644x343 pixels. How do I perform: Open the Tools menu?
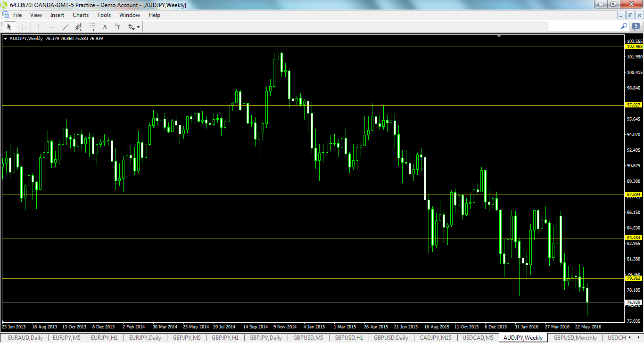[x=104, y=15]
